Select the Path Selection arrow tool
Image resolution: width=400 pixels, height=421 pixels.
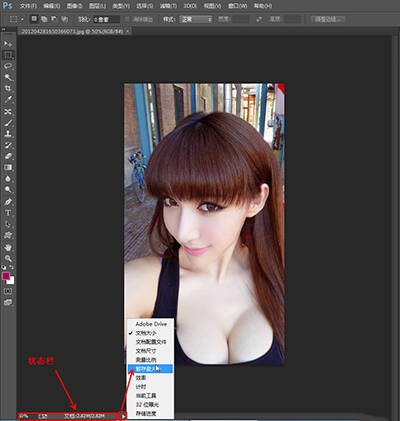click(8, 224)
